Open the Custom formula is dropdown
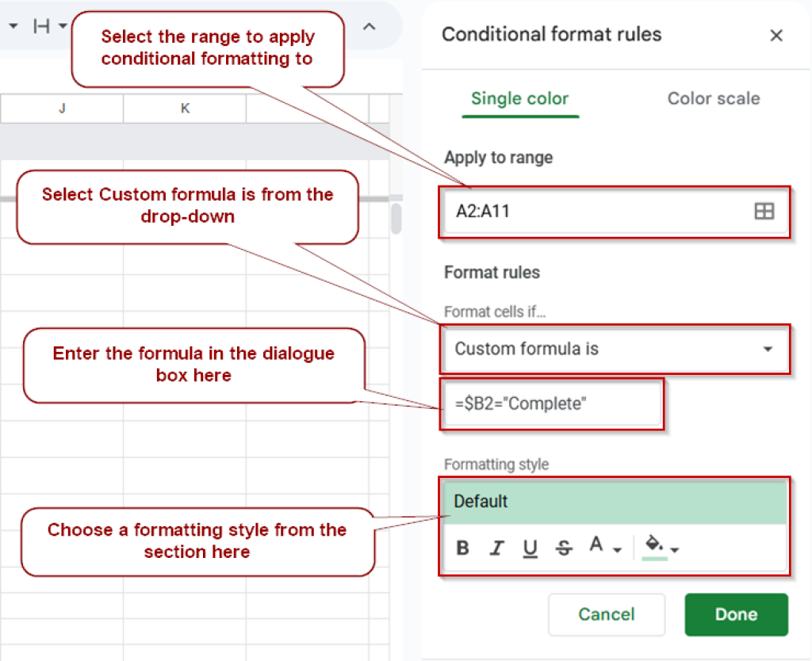The width and height of the screenshot is (812, 661). click(615, 349)
